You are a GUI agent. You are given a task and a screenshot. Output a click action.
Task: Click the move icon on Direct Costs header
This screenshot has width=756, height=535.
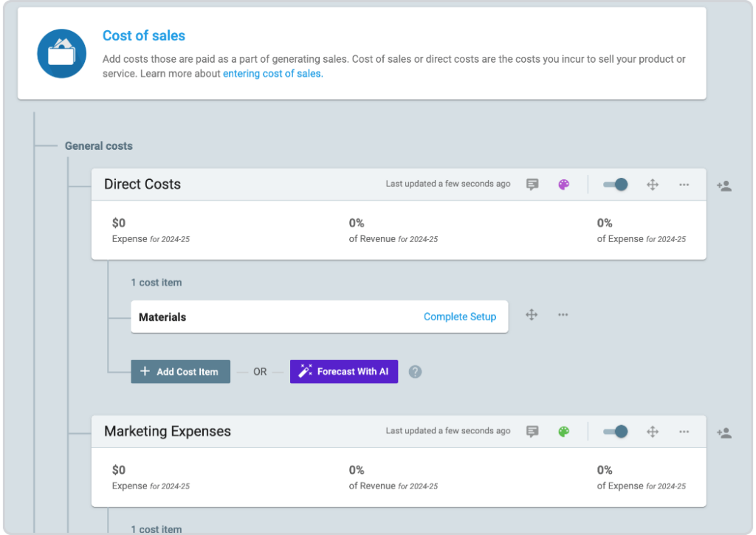pos(652,184)
